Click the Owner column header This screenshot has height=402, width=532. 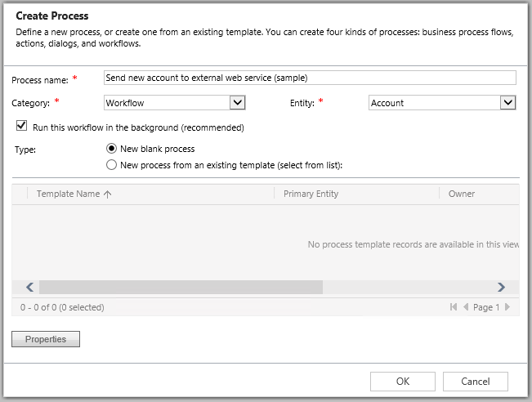click(x=462, y=194)
